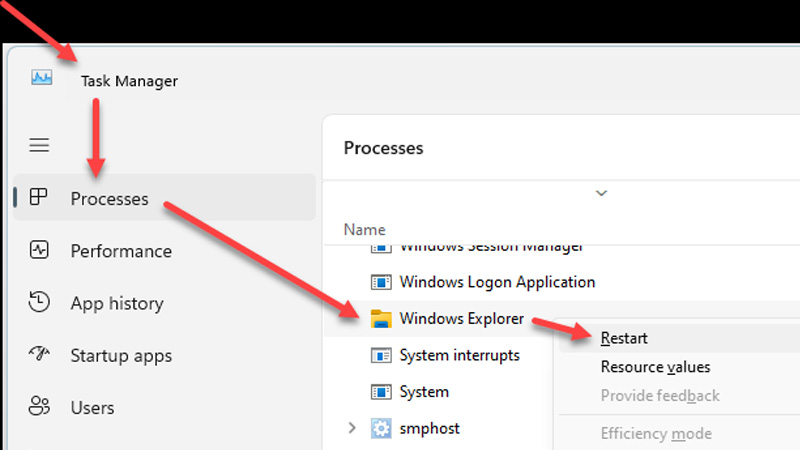Click the Performance sidebar icon
The height and width of the screenshot is (450, 800).
[39, 249]
